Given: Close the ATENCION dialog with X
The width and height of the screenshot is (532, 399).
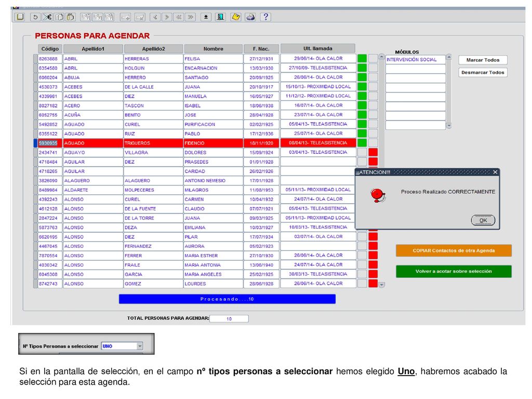Looking at the screenshot, I should pyautogui.click(x=495, y=172).
